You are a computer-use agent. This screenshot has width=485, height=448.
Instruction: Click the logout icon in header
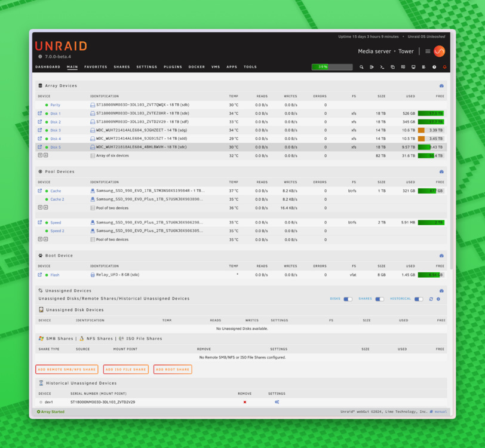tap(372, 67)
